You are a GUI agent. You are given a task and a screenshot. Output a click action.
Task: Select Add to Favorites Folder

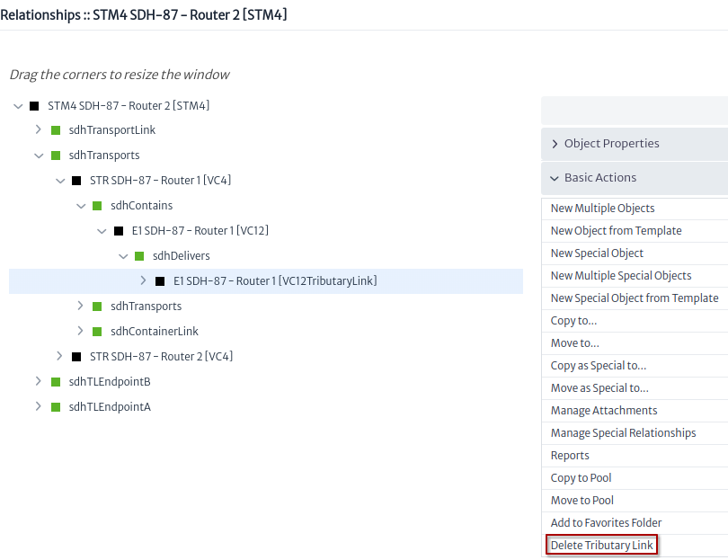(635, 523)
